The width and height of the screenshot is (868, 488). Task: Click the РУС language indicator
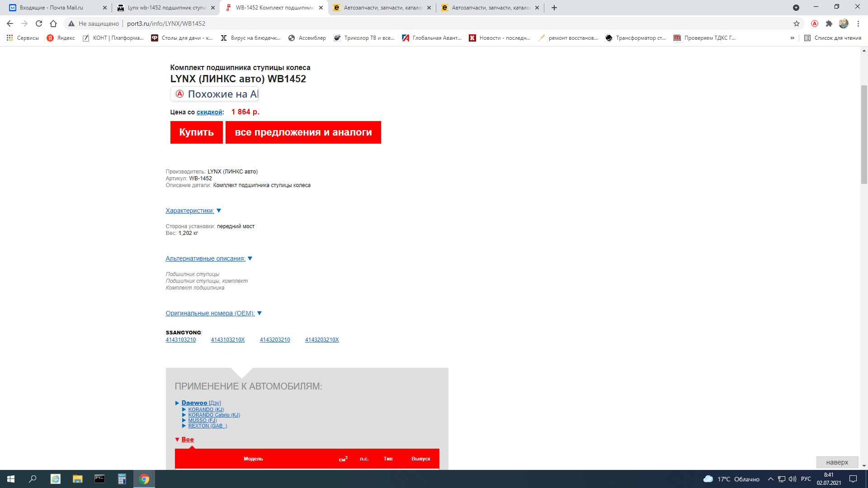pos(806,479)
